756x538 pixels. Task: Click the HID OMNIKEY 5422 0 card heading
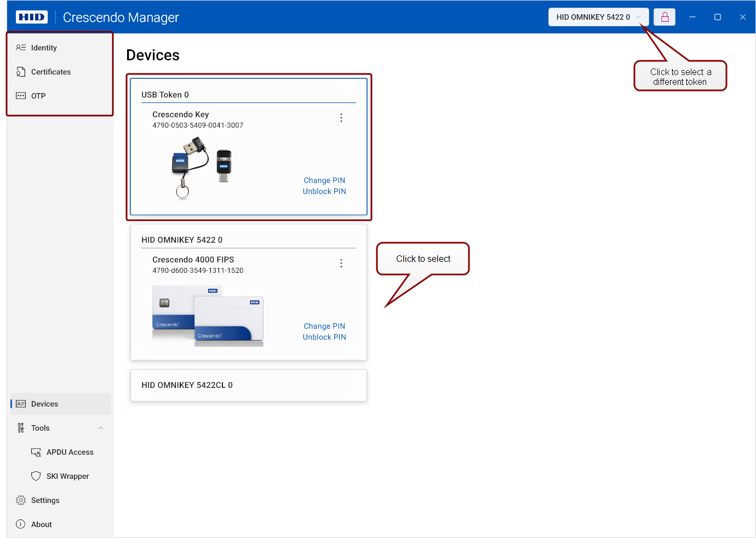click(182, 240)
